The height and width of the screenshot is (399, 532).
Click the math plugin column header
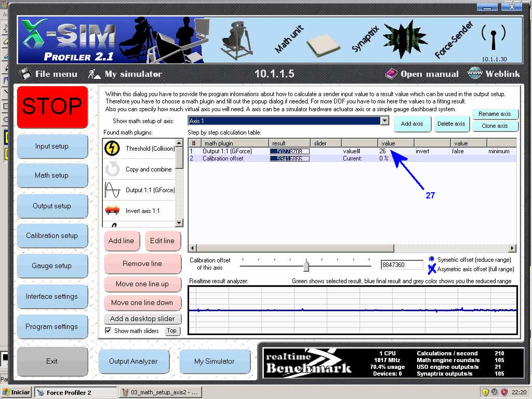pyautogui.click(x=235, y=143)
